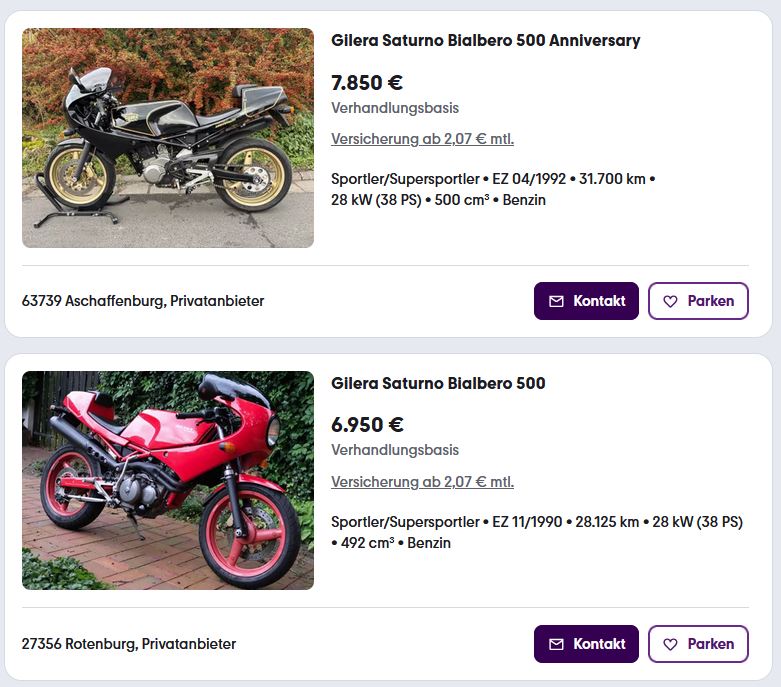Open insurance link under the 6.950 € price
This screenshot has width=781, height=687.
pos(422,482)
